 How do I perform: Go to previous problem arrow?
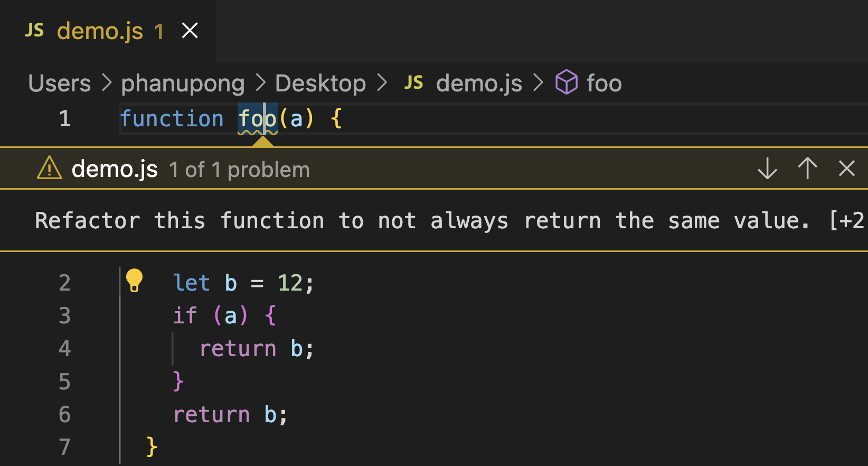[807, 169]
